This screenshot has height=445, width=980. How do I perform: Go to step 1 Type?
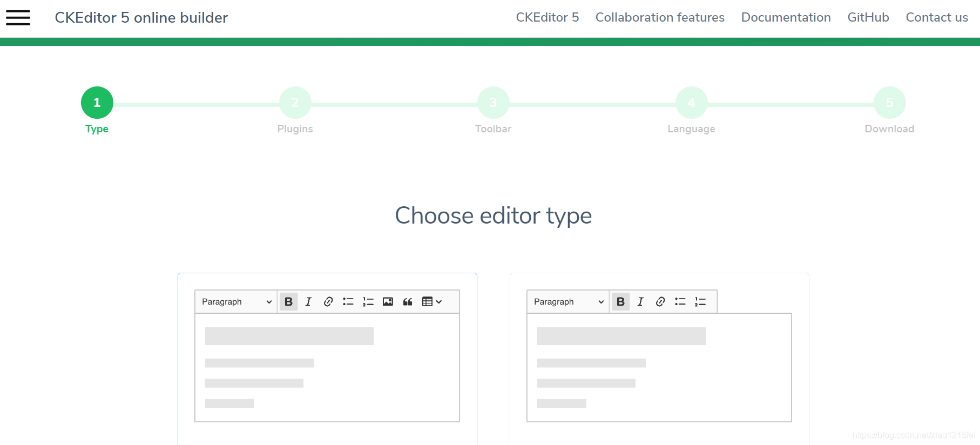point(97,103)
